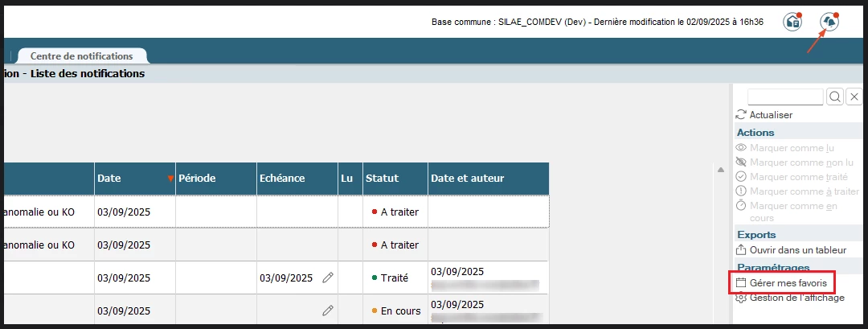Click Echéance value 03/09/2025
868x329 pixels.
coord(286,278)
